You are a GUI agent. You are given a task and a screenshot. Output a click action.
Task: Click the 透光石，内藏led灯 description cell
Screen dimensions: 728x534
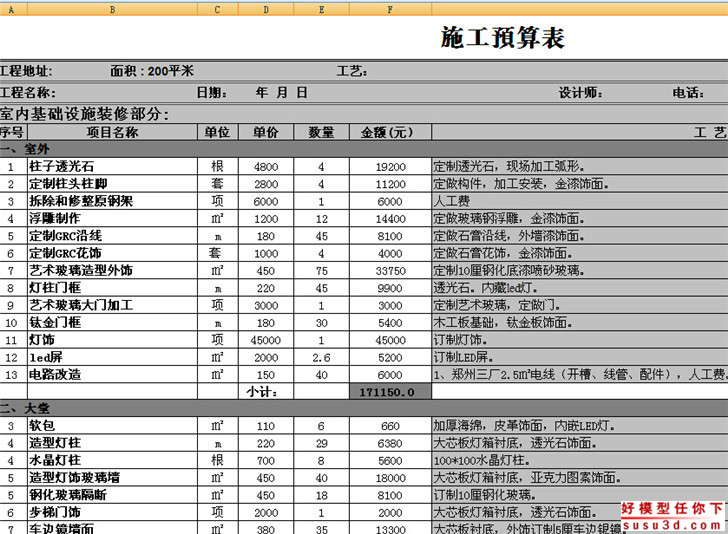tap(580, 288)
